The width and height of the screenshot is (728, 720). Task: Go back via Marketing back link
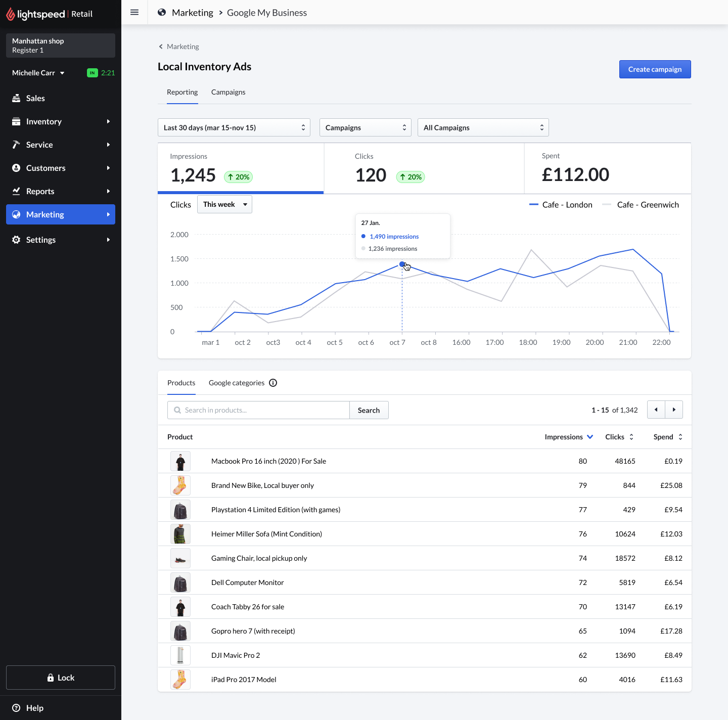[x=179, y=47]
